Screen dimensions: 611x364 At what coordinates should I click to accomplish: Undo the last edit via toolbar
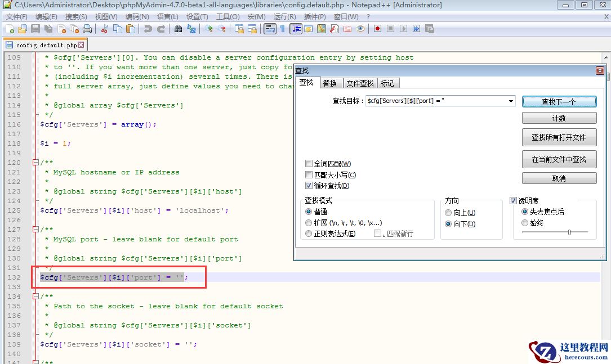[148, 29]
